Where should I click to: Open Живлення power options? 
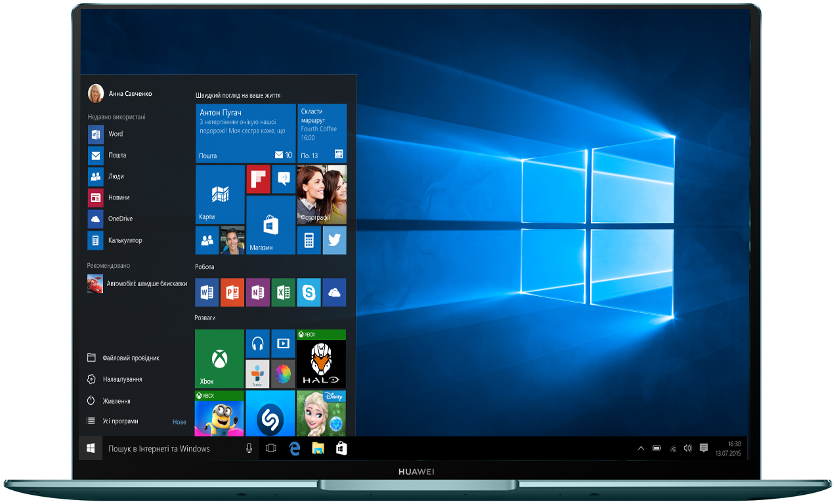108,401
